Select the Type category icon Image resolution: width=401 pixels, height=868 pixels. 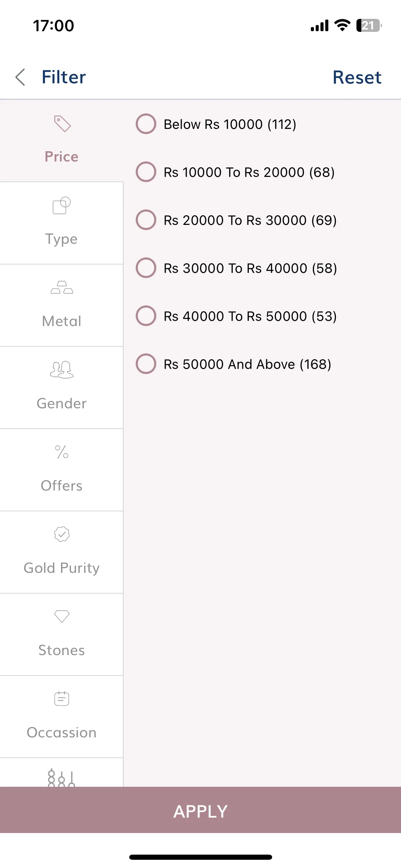[x=62, y=206]
